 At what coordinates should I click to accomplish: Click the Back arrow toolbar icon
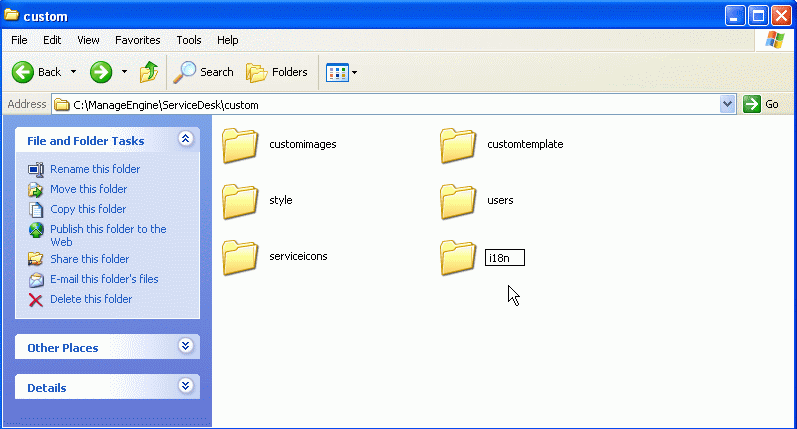pyautogui.click(x=24, y=72)
